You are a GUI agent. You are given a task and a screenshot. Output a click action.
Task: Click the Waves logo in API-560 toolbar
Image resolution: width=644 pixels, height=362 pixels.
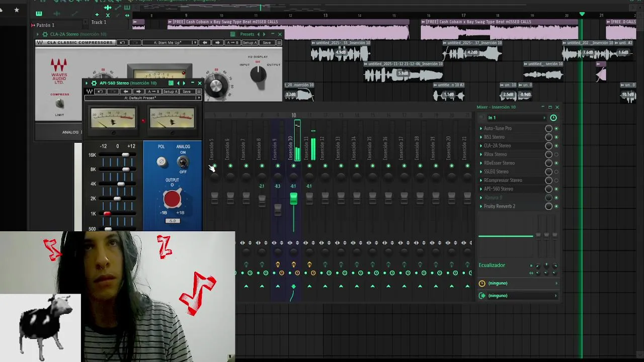pos(90,92)
